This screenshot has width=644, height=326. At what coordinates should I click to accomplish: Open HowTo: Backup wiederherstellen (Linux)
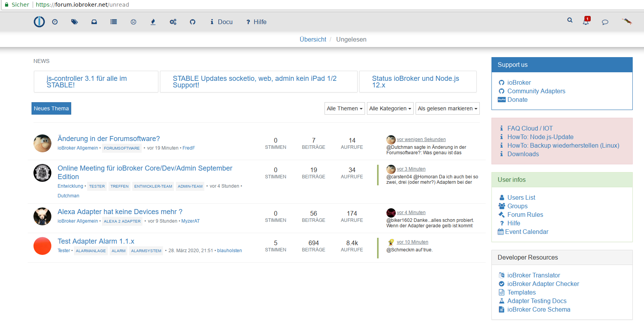click(563, 145)
